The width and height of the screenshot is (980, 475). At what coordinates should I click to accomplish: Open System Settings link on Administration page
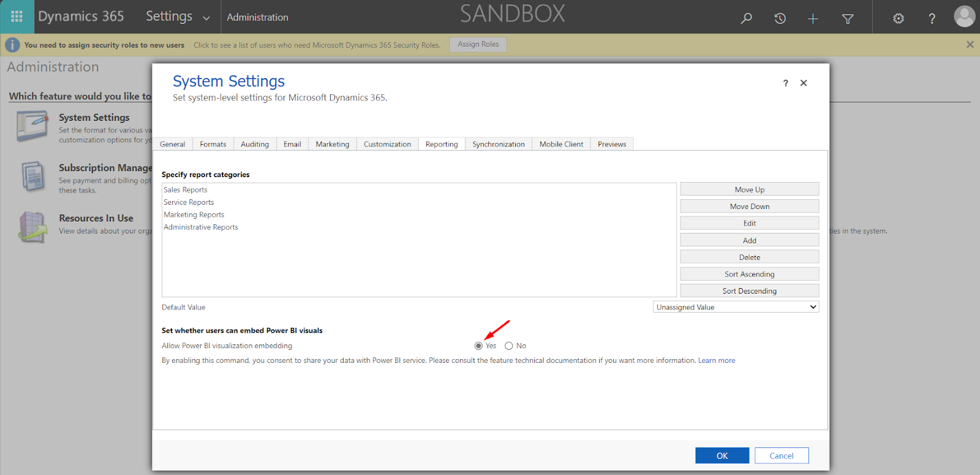[94, 117]
